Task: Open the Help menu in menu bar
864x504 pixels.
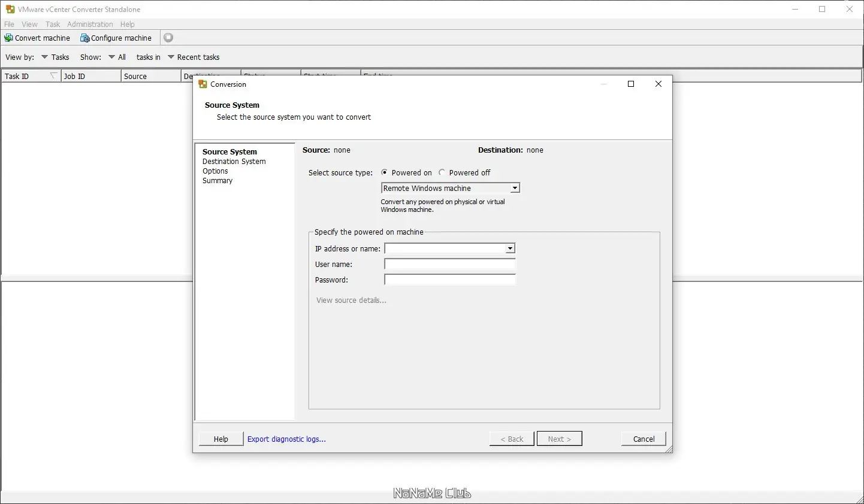Action: (x=127, y=24)
